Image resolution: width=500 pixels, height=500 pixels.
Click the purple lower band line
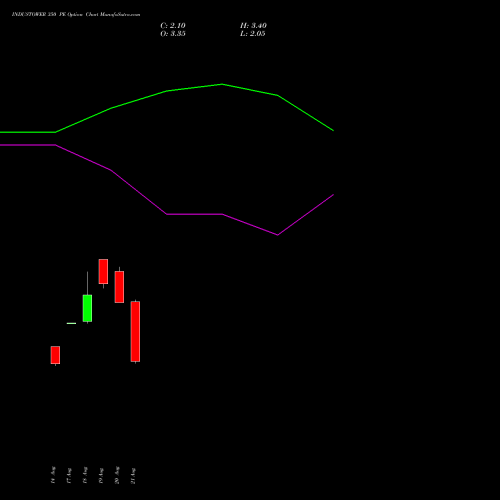pyautogui.click(x=167, y=214)
